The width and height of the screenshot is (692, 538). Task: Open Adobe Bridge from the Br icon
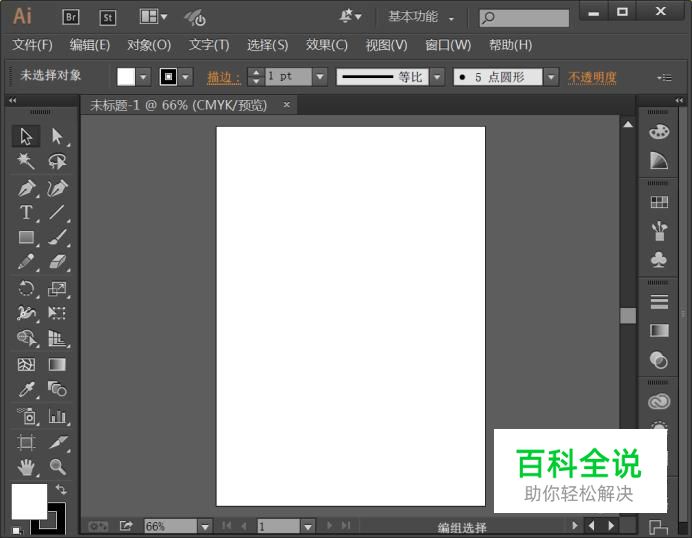[x=70, y=16]
